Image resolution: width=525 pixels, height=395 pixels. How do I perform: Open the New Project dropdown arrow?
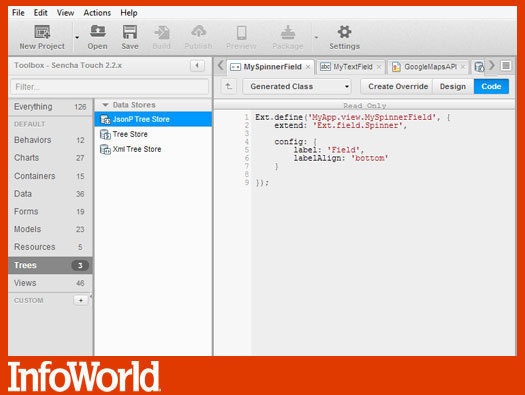pos(77,37)
